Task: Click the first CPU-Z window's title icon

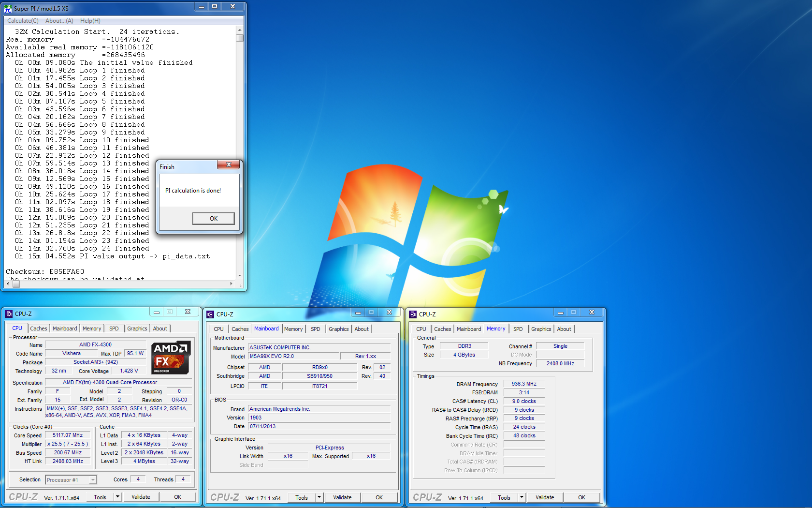Action: point(9,314)
